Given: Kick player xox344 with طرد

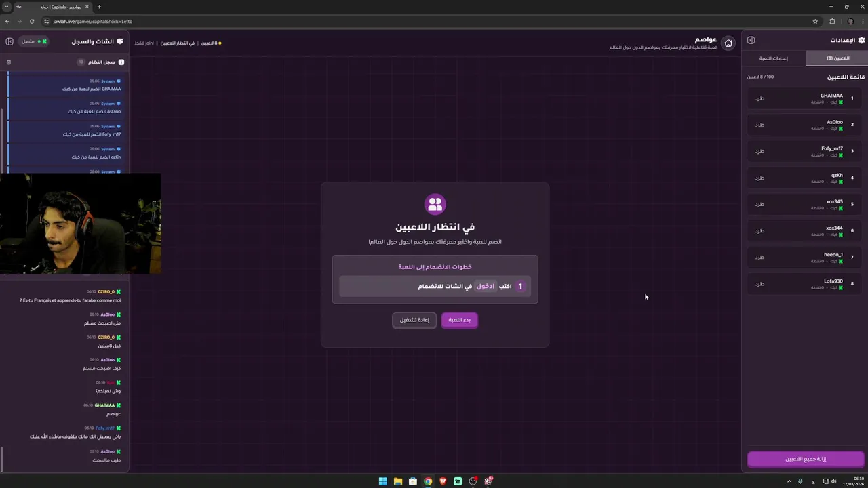Looking at the screenshot, I should click(x=760, y=230).
